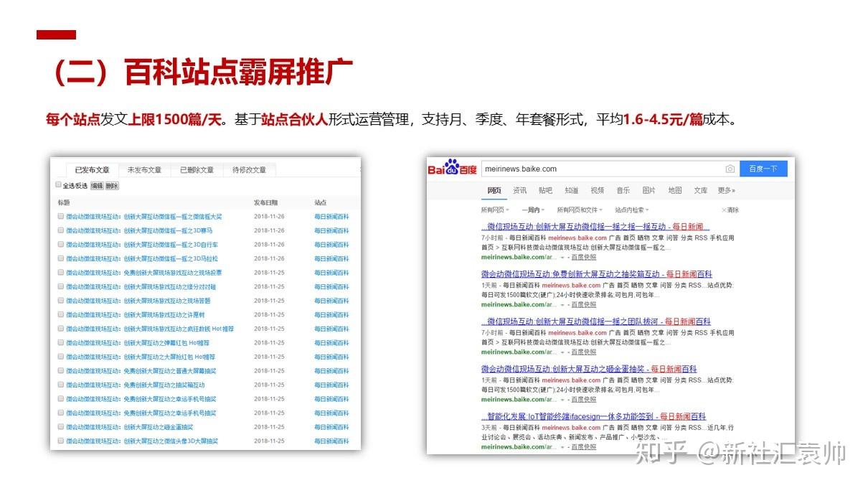The height and width of the screenshot is (488, 868).
Task: Select the Baidu 图片 tab
Action: 648,190
